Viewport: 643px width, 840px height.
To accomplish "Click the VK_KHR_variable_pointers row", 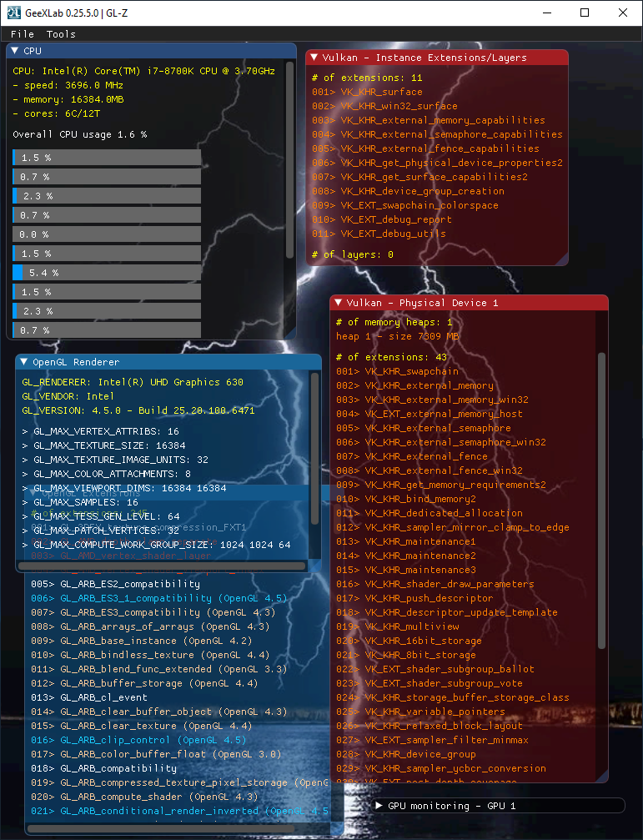I will (421, 712).
